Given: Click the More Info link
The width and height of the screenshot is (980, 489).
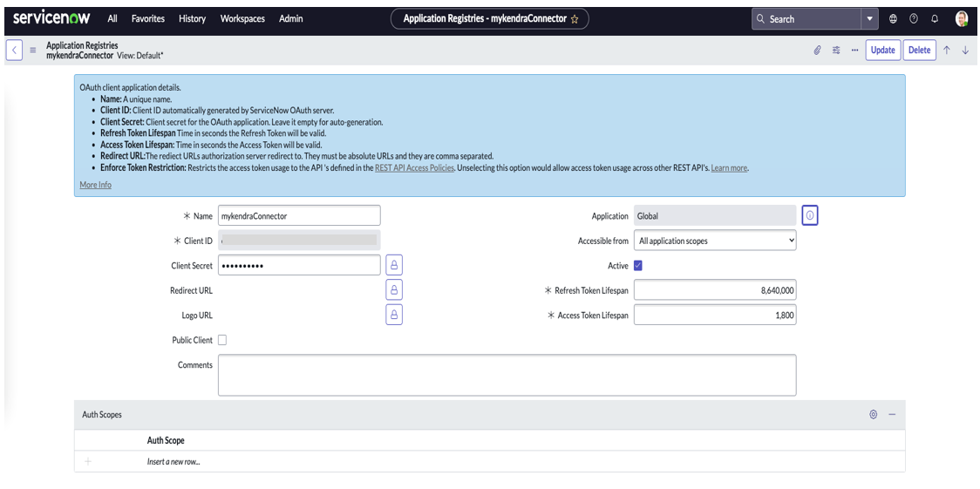Looking at the screenshot, I should click(x=96, y=185).
